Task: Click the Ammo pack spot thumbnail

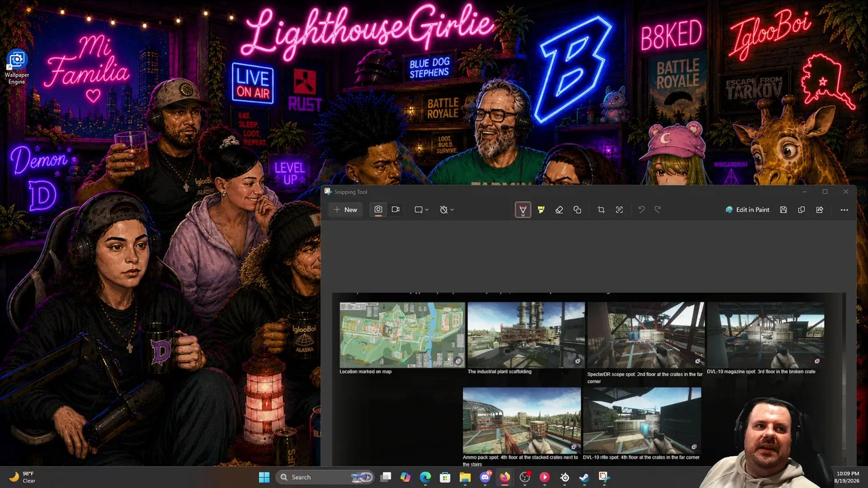Action: click(521, 420)
